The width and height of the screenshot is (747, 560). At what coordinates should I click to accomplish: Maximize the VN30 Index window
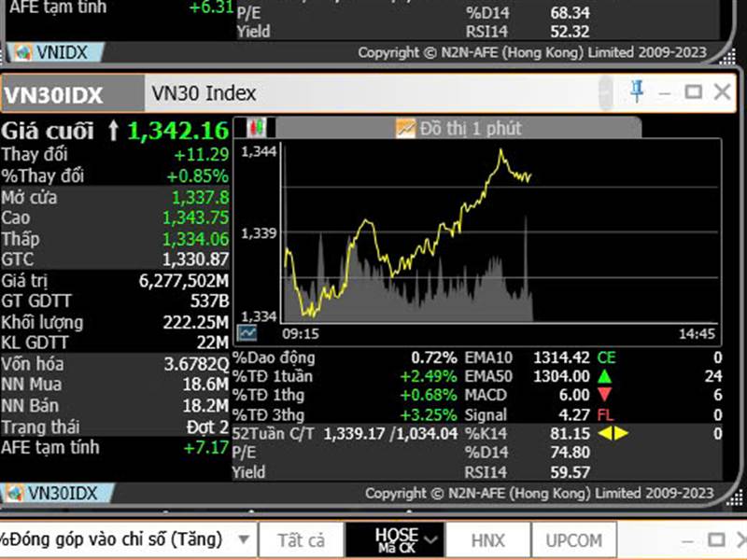click(693, 91)
